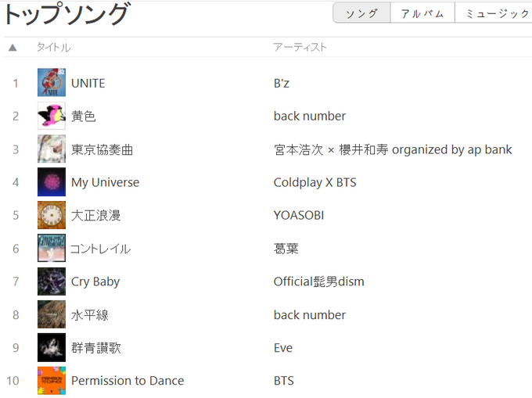Open the Permission to Dance artwork
The height and width of the screenshot is (398, 532).
[52, 381]
